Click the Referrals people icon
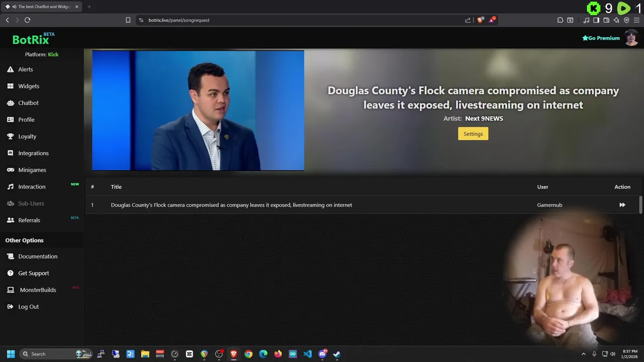 coord(10,220)
